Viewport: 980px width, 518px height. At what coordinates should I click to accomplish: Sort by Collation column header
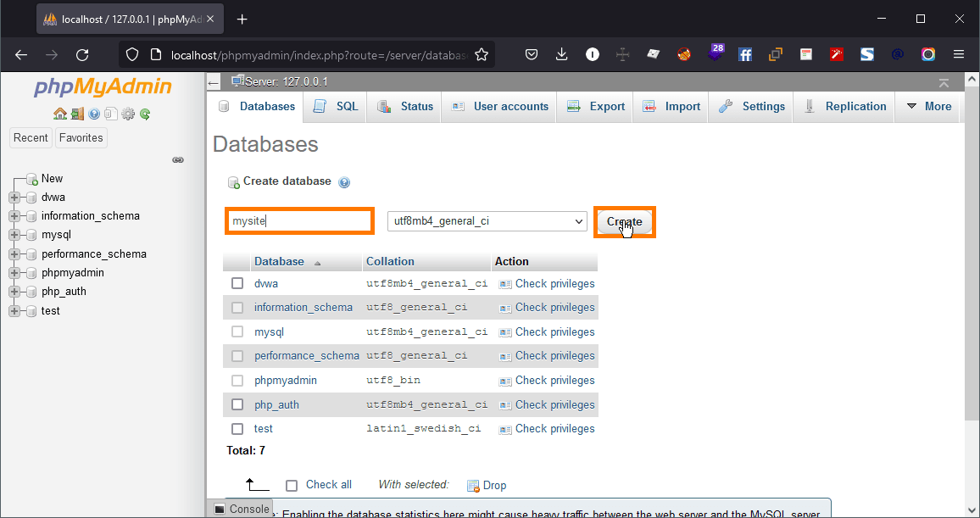[390, 262]
